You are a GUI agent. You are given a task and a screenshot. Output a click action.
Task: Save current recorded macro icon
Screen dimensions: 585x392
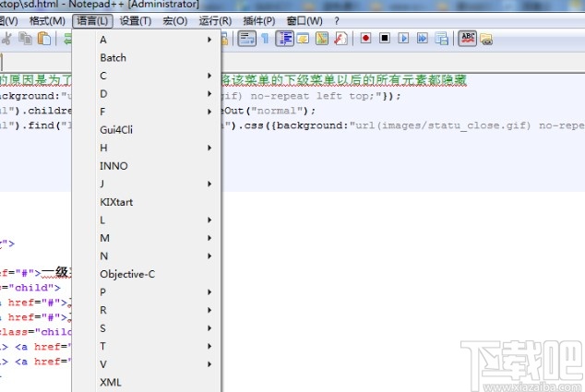[441, 39]
